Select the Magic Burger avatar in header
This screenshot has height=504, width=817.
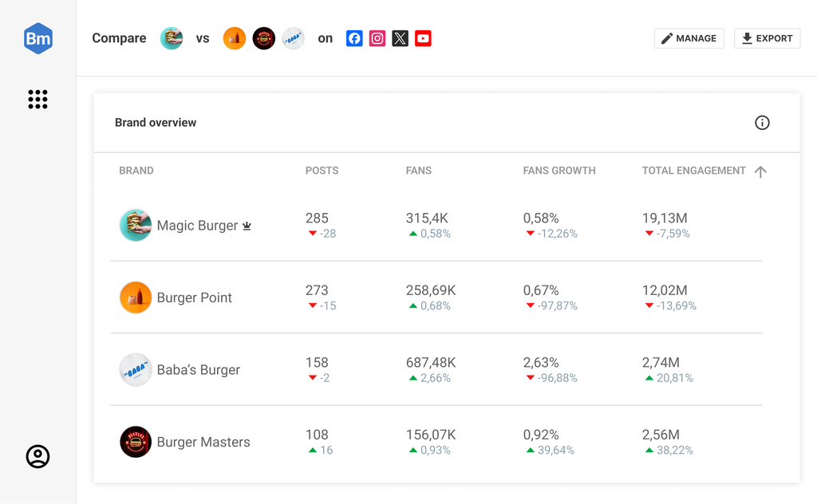(x=172, y=38)
